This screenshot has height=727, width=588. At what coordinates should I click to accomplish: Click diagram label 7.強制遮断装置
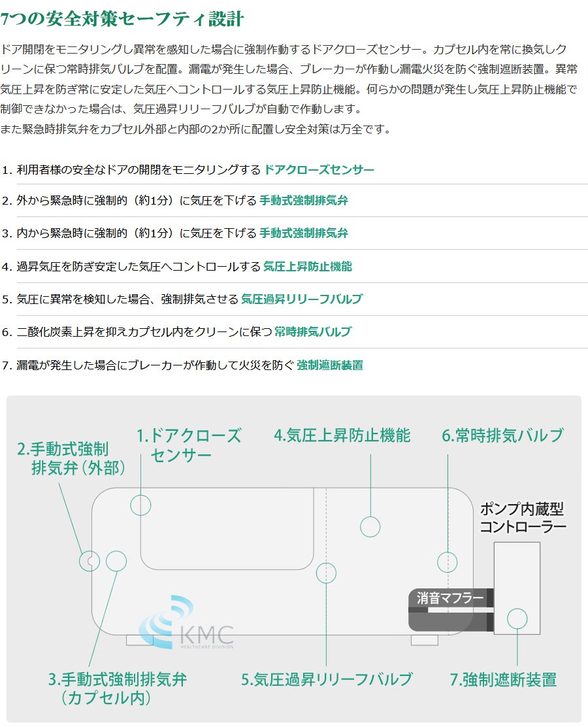click(x=503, y=680)
